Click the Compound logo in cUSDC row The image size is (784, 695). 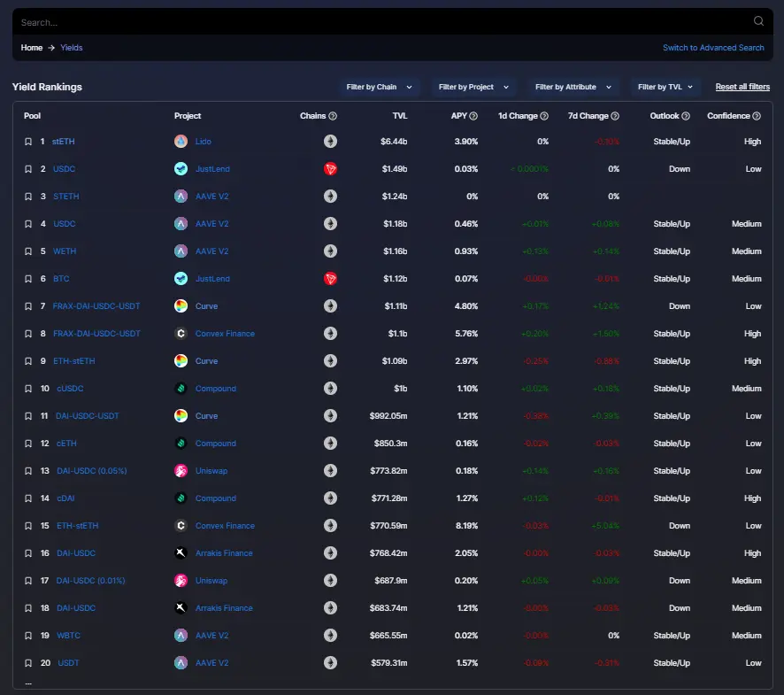click(181, 389)
